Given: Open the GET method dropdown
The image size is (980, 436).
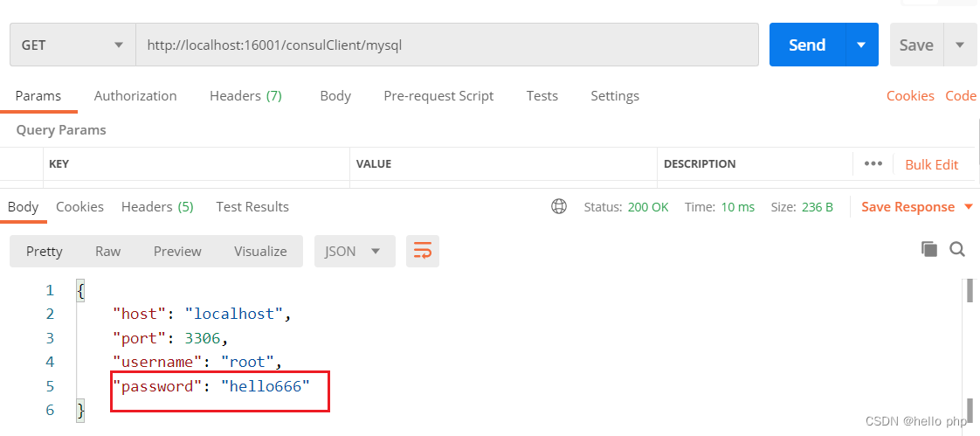Looking at the screenshot, I should click(x=72, y=45).
